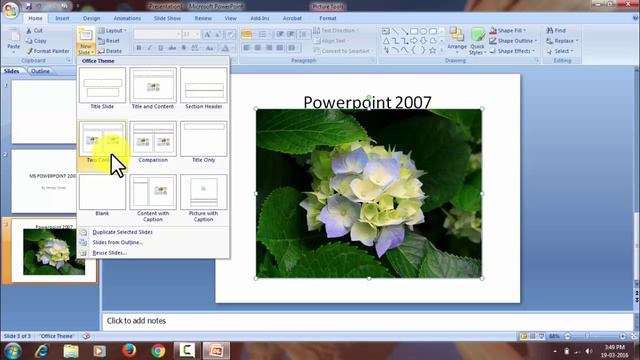The image size is (640, 360).
Task: Open the Slide Show ribbon tab
Action: point(167,18)
